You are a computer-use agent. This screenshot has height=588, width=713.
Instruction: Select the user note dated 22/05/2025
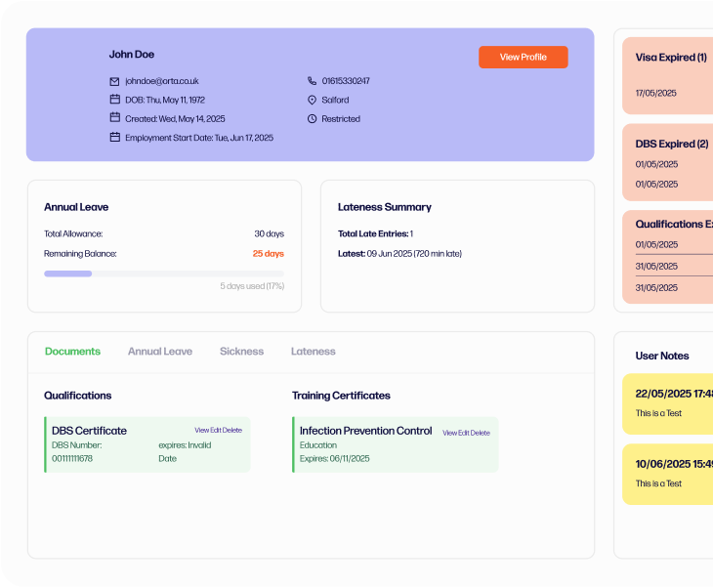(x=668, y=401)
